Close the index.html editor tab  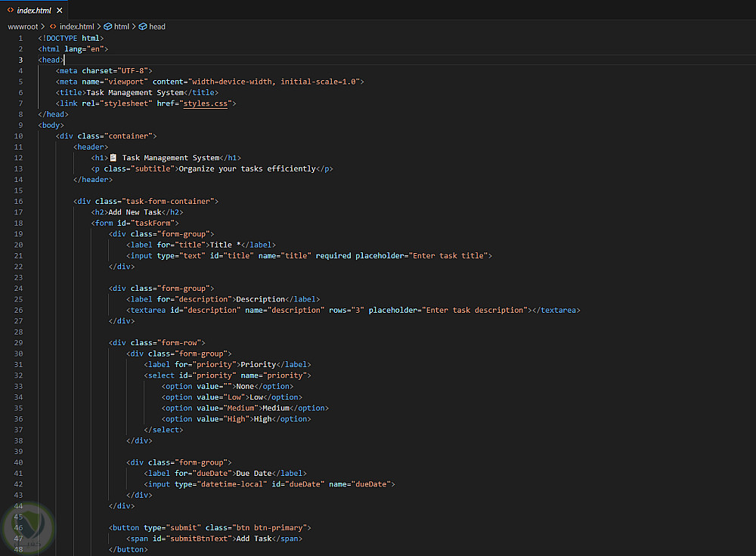(x=60, y=11)
